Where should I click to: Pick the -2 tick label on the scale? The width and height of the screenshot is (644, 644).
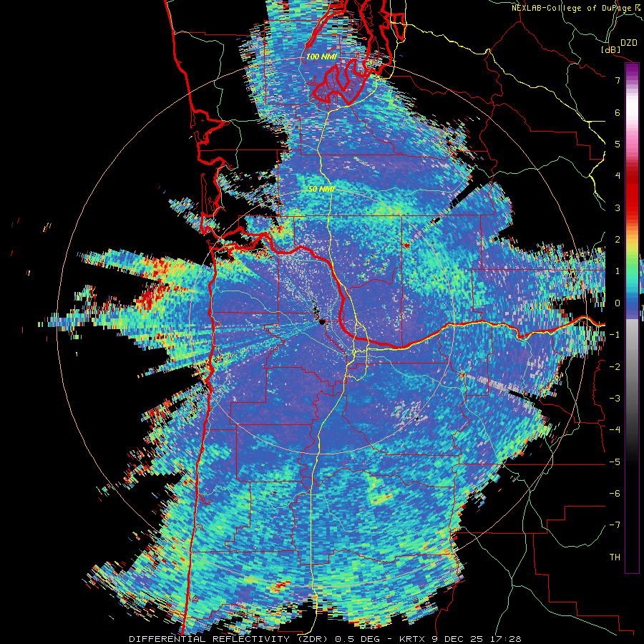point(615,367)
